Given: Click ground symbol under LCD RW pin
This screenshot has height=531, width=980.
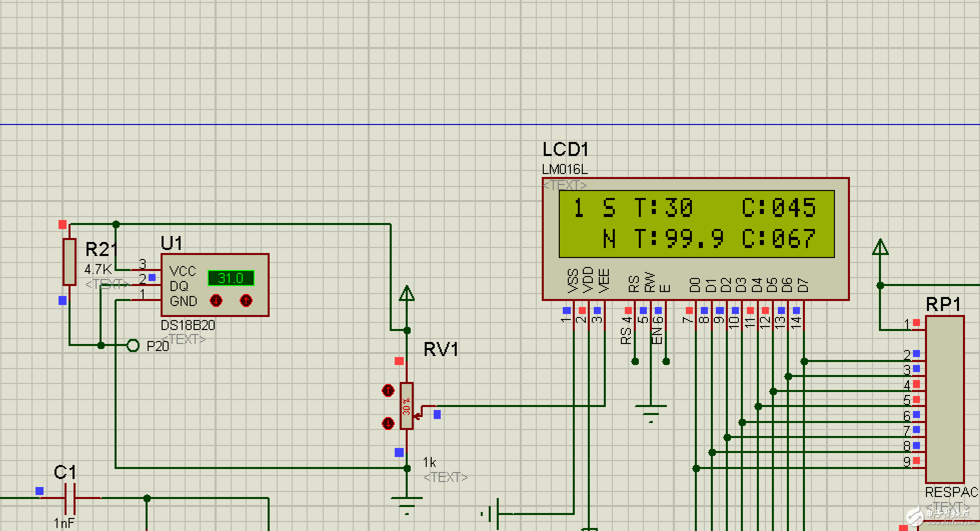Looking at the screenshot, I should tap(650, 413).
